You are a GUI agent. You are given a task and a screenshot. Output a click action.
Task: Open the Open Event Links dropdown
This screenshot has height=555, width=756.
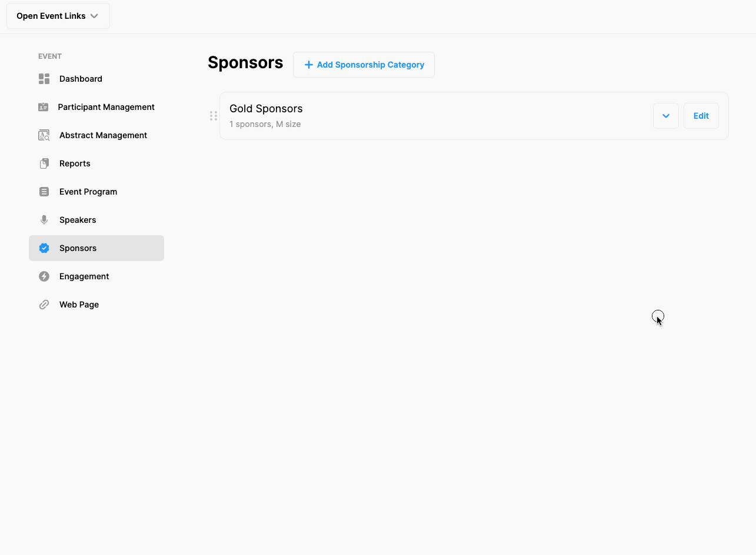pyautogui.click(x=58, y=15)
